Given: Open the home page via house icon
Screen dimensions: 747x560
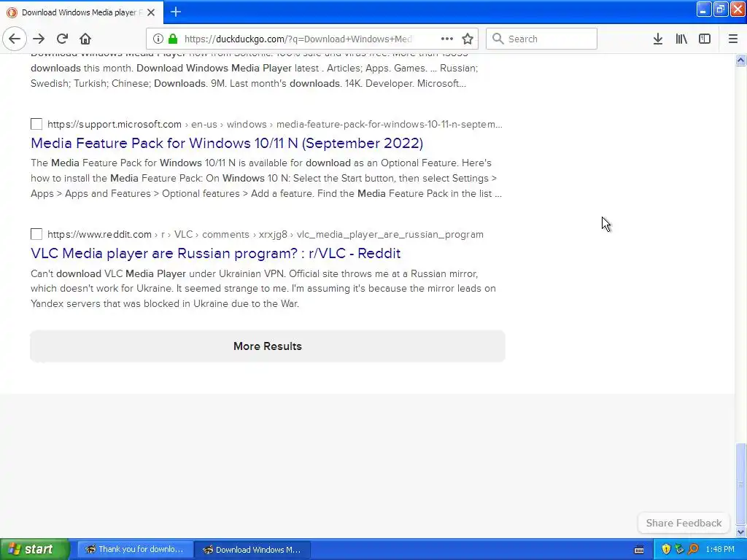Looking at the screenshot, I should [85, 39].
